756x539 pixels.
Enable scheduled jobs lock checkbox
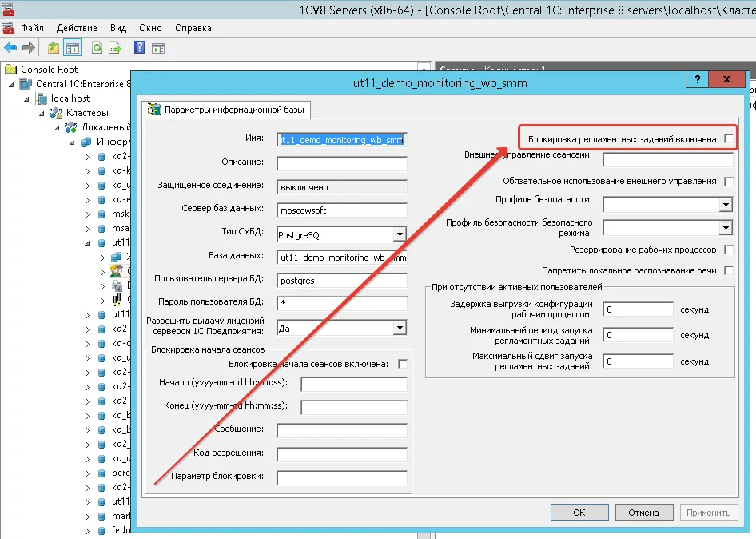729,139
